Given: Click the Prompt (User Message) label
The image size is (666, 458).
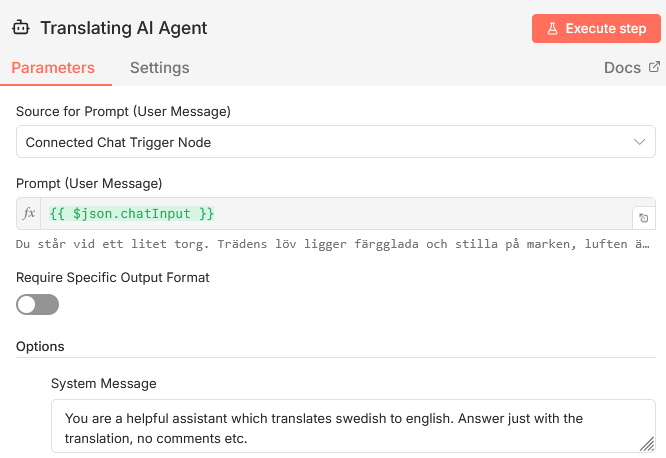Looking at the screenshot, I should coord(89,183).
